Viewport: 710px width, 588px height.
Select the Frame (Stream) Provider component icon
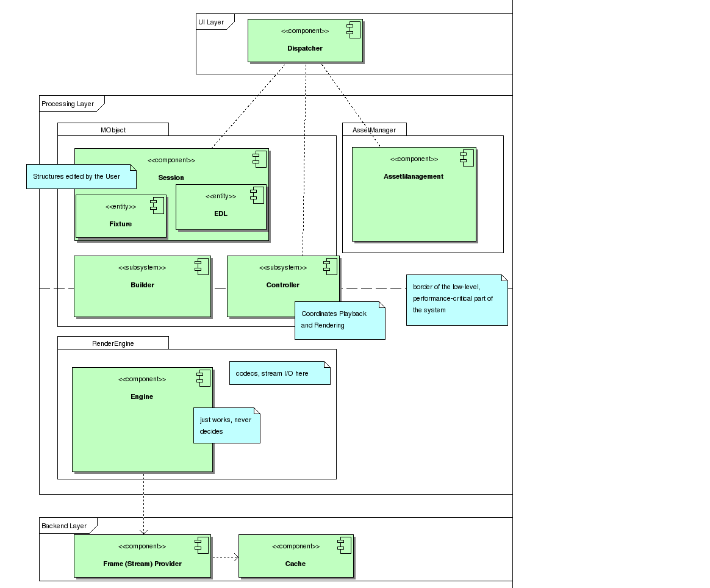point(201,545)
